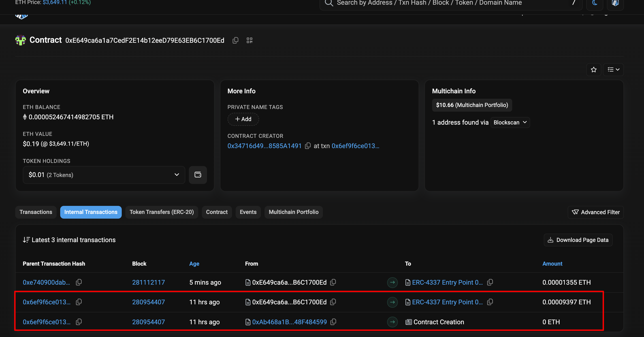Image resolution: width=644 pixels, height=337 pixels.
Task: Open ERC-4337 Entry Point in 0.00009397 ETH row
Action: (x=447, y=302)
